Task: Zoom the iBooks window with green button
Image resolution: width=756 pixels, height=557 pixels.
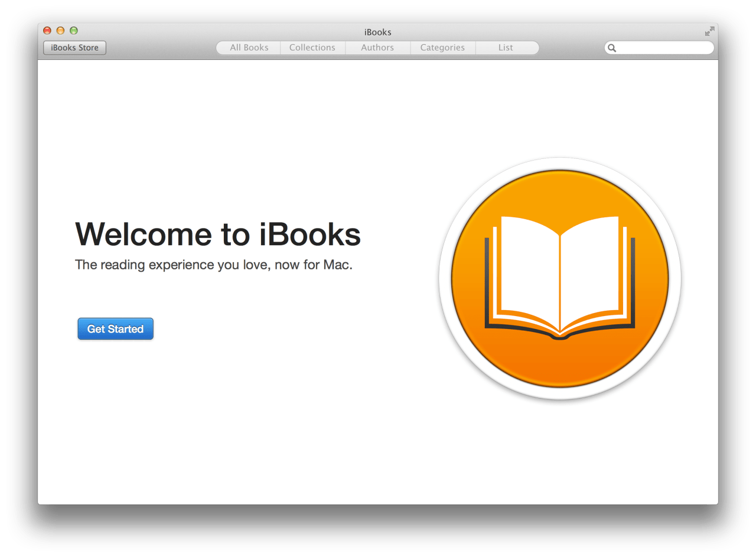Action: coord(74,31)
